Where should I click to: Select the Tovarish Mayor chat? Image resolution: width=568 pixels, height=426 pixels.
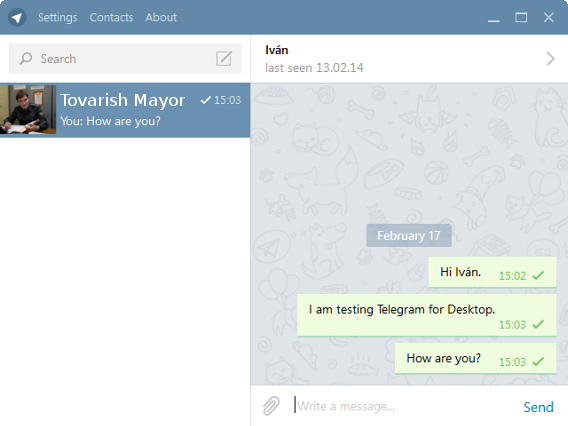(125, 110)
